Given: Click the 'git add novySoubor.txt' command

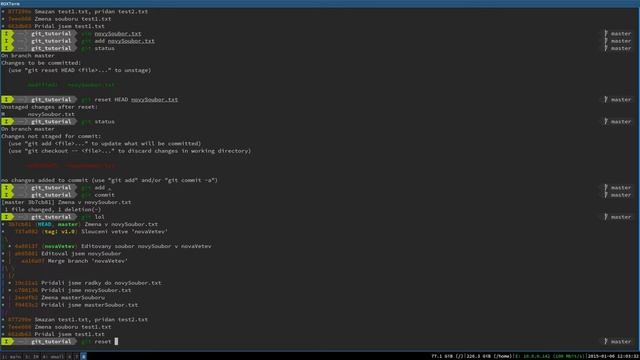Looking at the screenshot, I should pos(118,41).
